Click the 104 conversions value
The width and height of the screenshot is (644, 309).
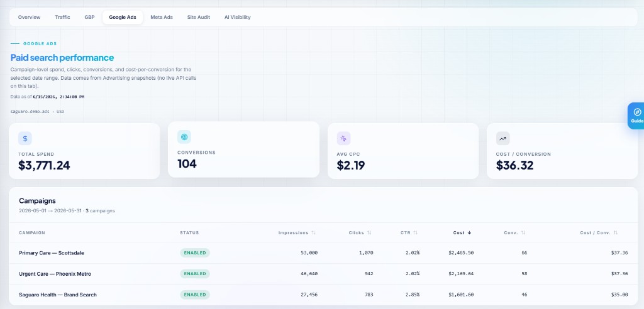(x=187, y=164)
